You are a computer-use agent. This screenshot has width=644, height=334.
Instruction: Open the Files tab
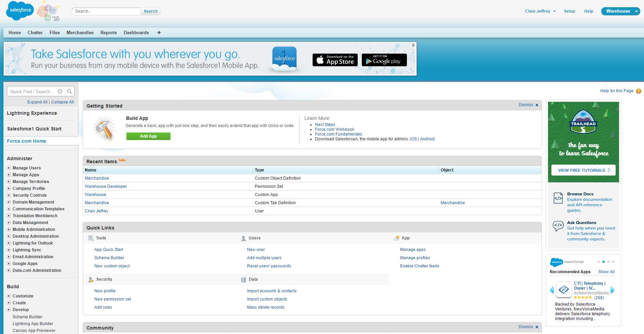(x=55, y=33)
